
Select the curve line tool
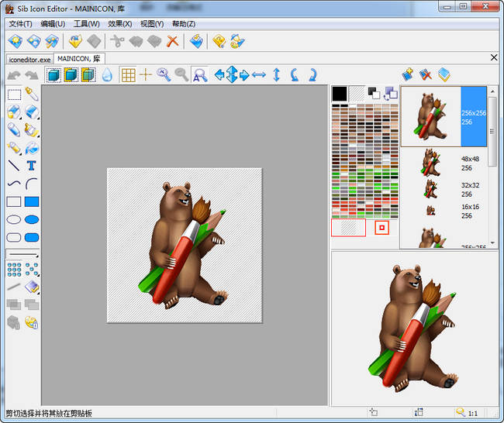[14, 184]
